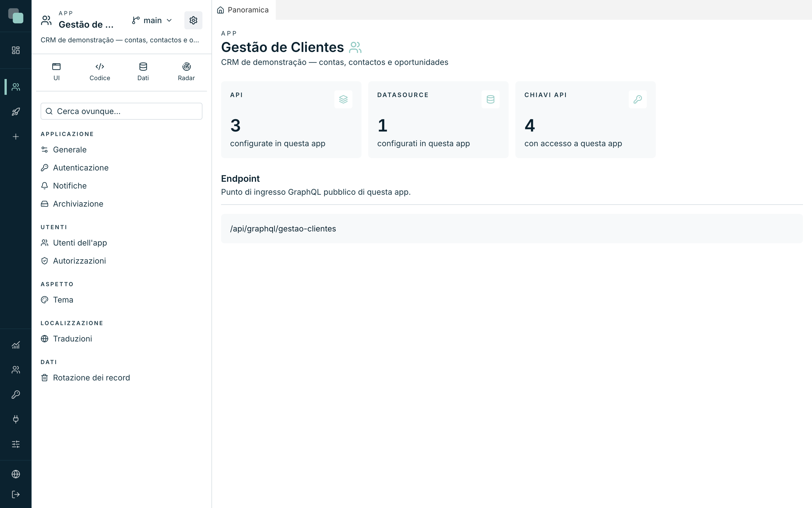Switch to the Dati section
The width and height of the screenshot is (812, 508).
click(x=143, y=72)
